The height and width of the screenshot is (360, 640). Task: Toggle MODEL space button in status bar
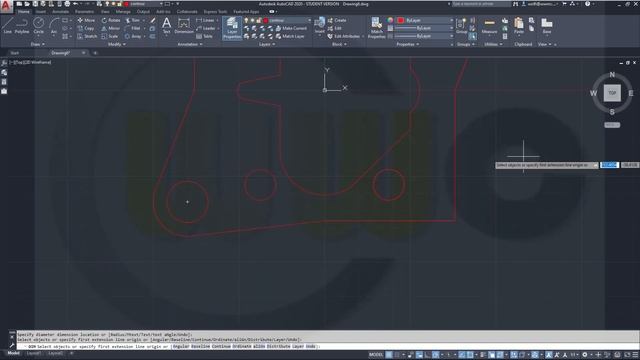pos(376,355)
